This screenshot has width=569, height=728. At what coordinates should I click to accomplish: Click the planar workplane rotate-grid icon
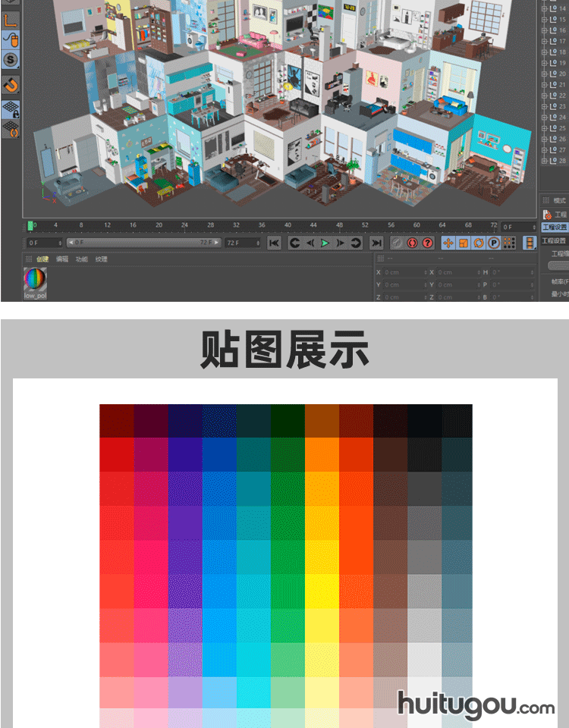coord(11,129)
